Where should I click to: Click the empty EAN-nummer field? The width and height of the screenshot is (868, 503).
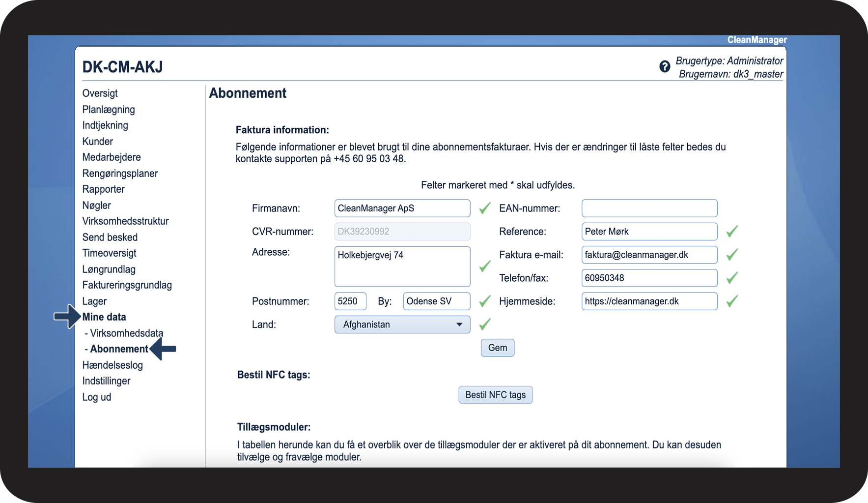click(649, 208)
